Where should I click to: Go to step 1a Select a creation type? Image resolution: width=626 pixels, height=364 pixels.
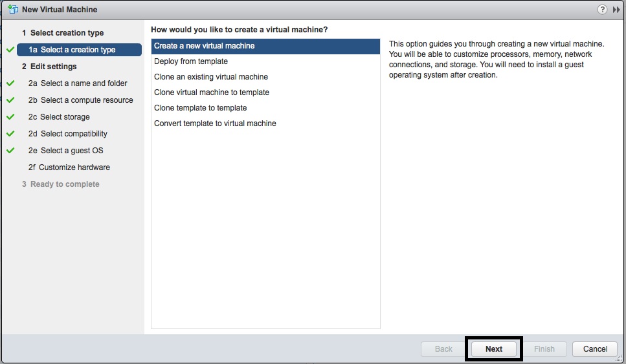[x=79, y=50]
